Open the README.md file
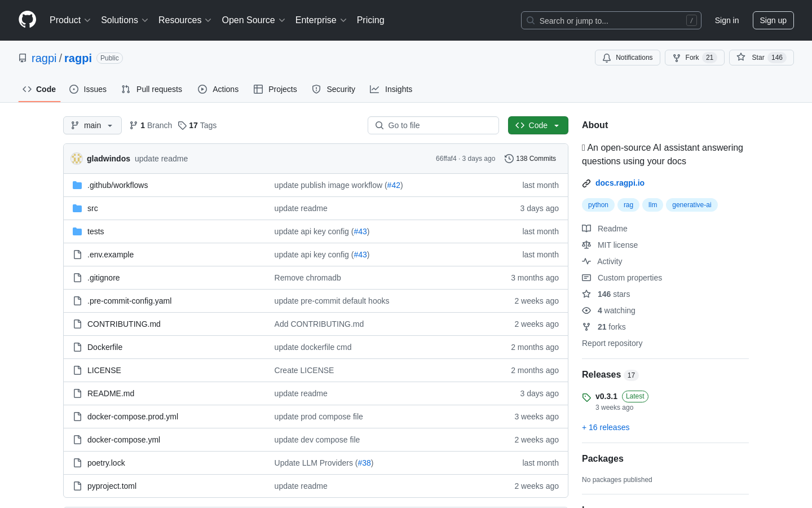This screenshot has height=508, width=812. coord(111,393)
